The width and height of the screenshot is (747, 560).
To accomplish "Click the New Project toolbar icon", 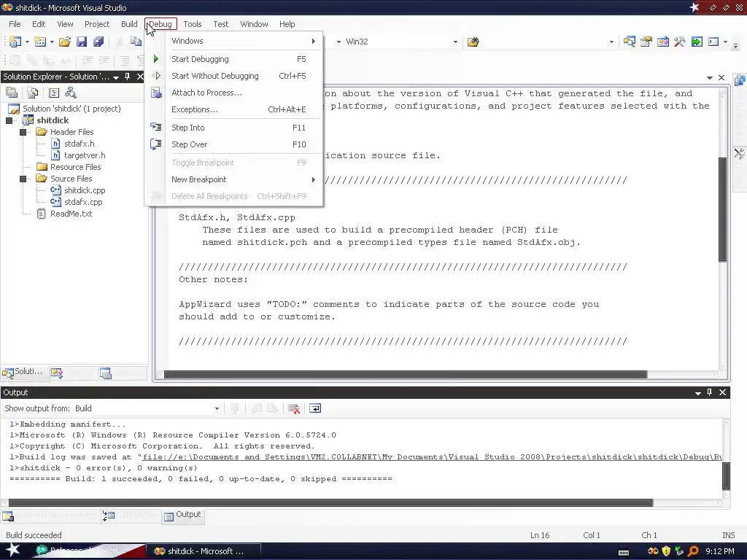I will tap(15, 42).
